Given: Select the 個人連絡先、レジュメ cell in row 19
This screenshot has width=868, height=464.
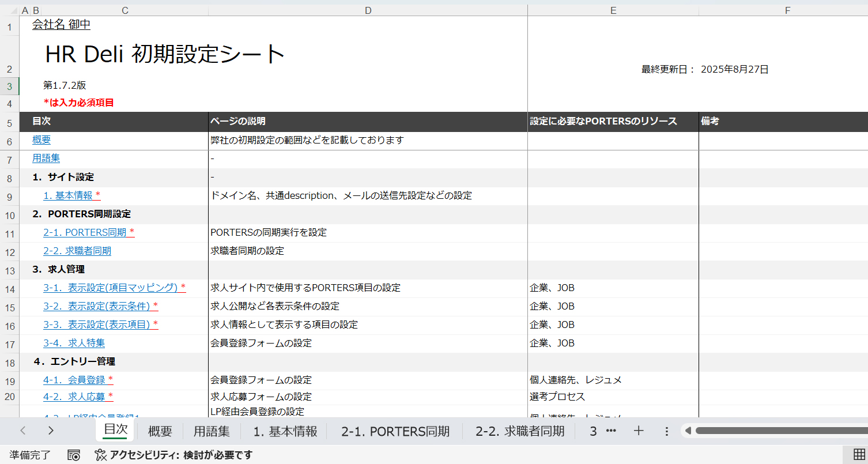Looking at the screenshot, I should 613,380.
